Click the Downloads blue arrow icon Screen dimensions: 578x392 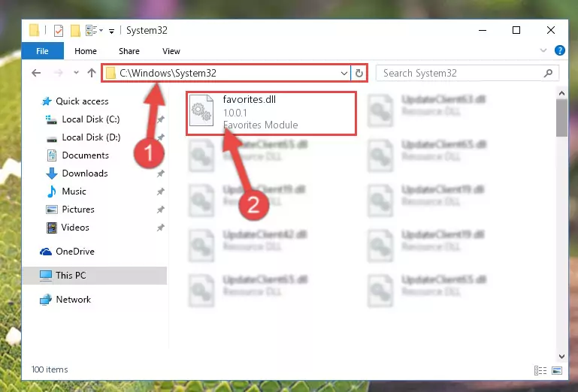[x=52, y=173]
